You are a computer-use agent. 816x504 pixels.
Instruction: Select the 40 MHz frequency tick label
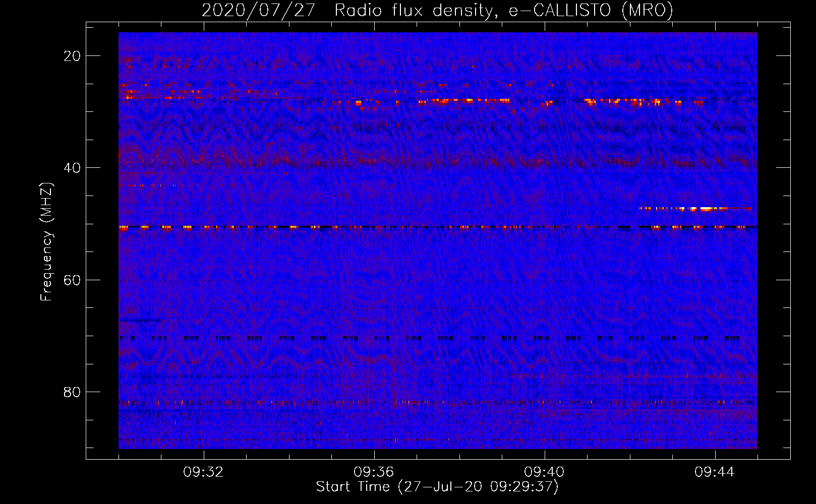pyautogui.click(x=72, y=168)
